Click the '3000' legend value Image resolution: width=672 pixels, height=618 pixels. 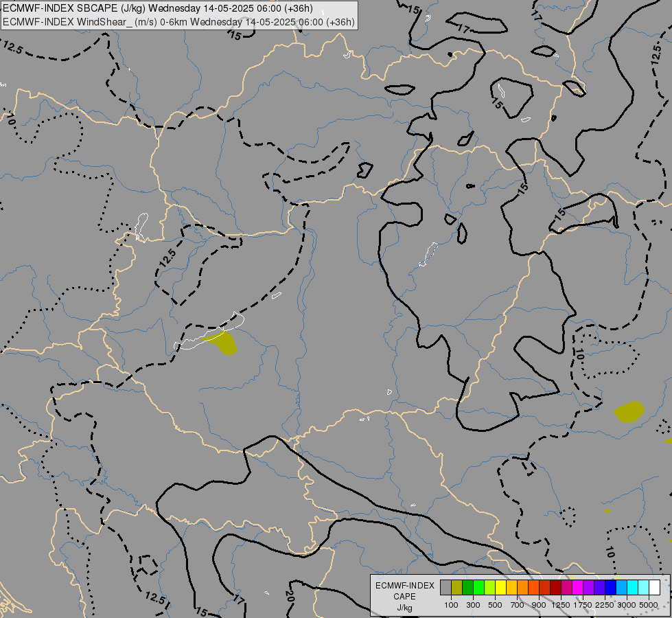point(627,605)
